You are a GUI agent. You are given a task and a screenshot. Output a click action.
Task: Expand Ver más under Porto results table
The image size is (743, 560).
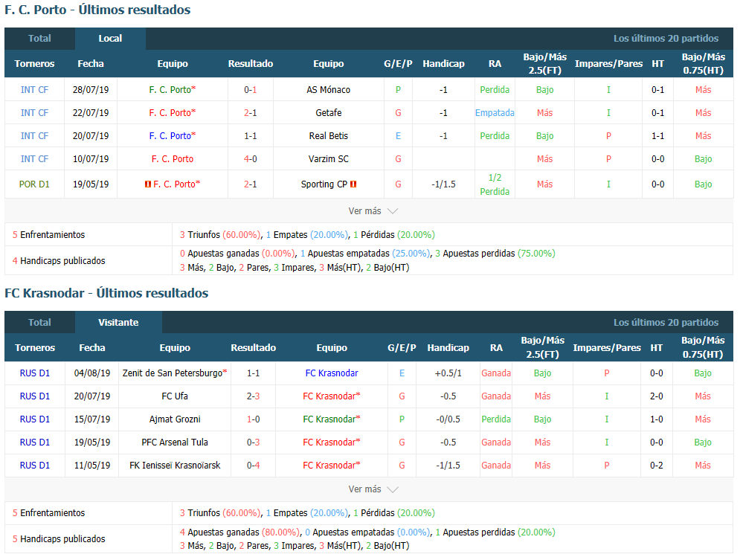pyautogui.click(x=373, y=210)
